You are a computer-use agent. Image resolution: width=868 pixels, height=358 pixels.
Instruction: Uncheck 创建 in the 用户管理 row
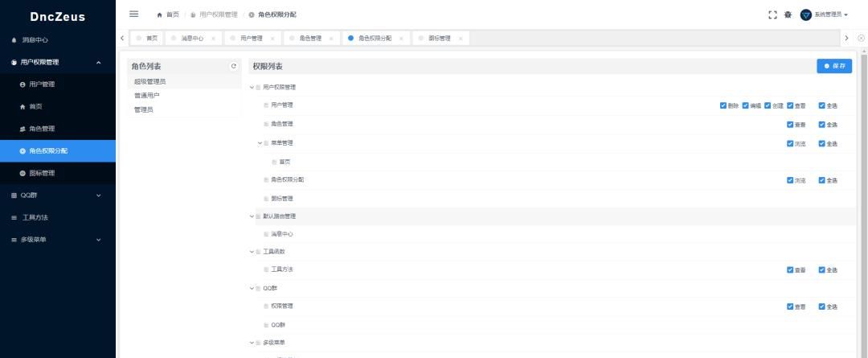click(x=768, y=105)
